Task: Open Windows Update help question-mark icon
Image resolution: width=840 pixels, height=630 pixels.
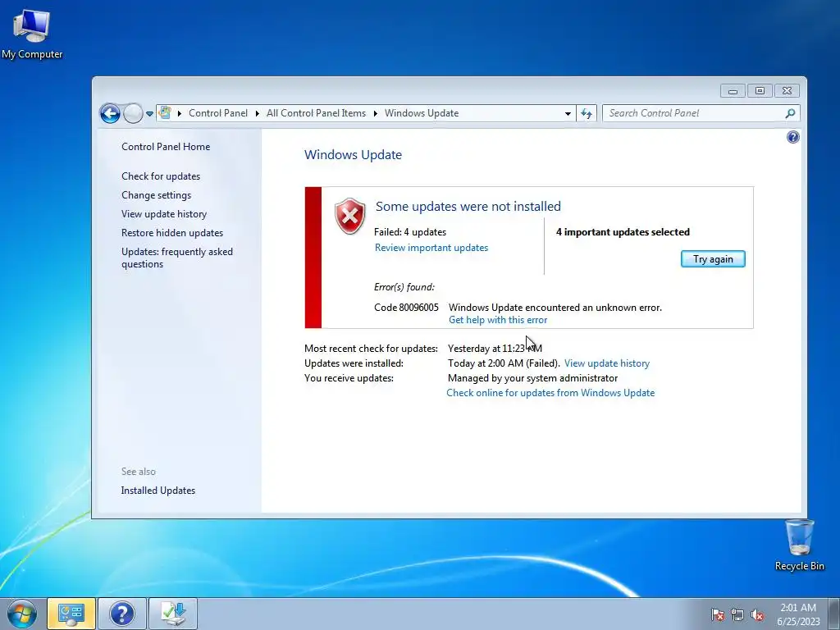Action: pyautogui.click(x=793, y=137)
